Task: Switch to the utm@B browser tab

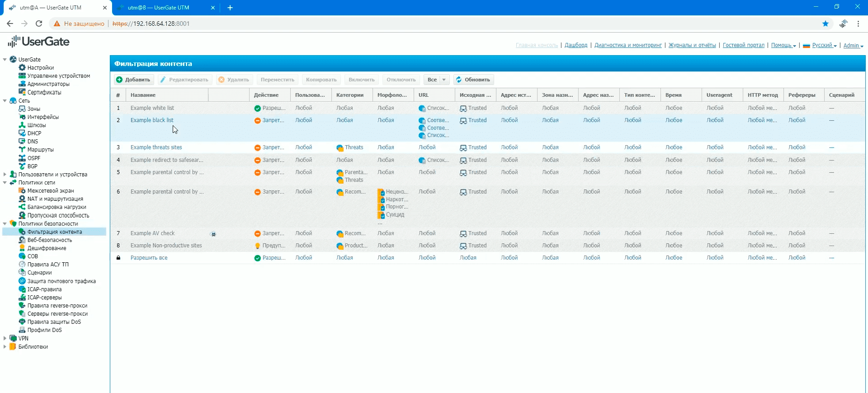Action: coord(158,8)
